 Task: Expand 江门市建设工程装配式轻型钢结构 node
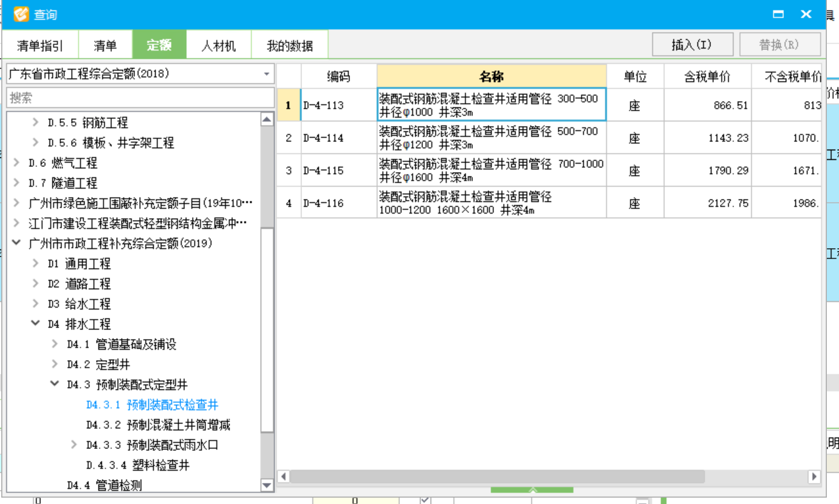click(x=16, y=223)
